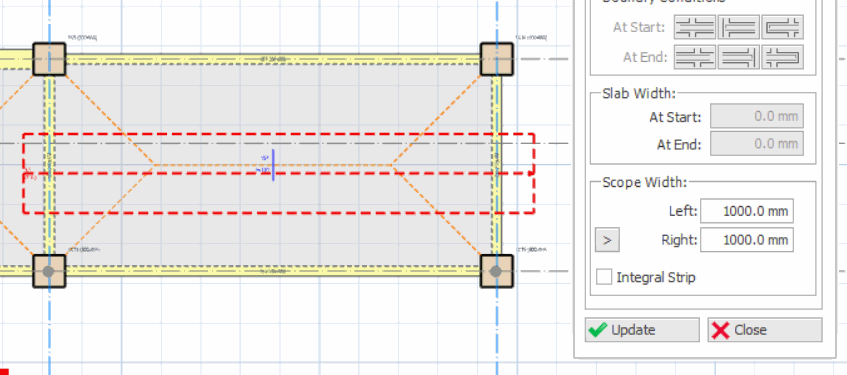Enable the Integral Strip checkbox
The image size is (847, 375).
pyautogui.click(x=603, y=277)
